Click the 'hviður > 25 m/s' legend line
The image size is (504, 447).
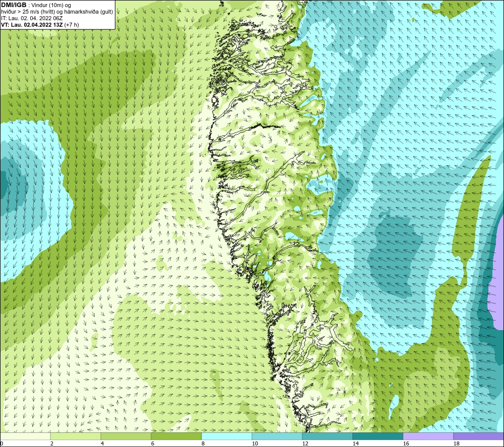57,12
